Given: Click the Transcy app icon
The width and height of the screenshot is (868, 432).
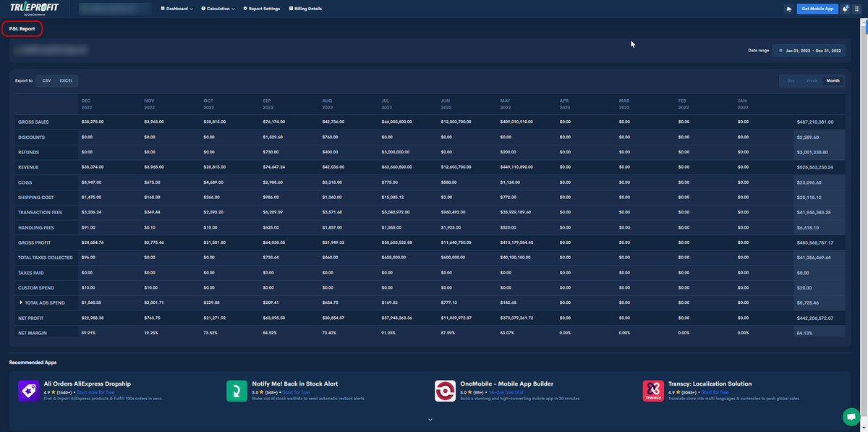Looking at the screenshot, I should (x=653, y=391).
